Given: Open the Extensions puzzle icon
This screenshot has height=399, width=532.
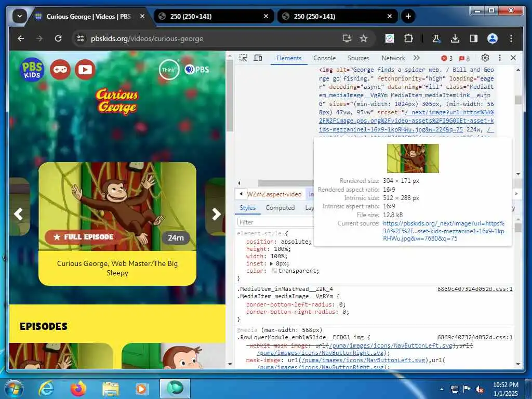Looking at the screenshot, I should point(408,38).
